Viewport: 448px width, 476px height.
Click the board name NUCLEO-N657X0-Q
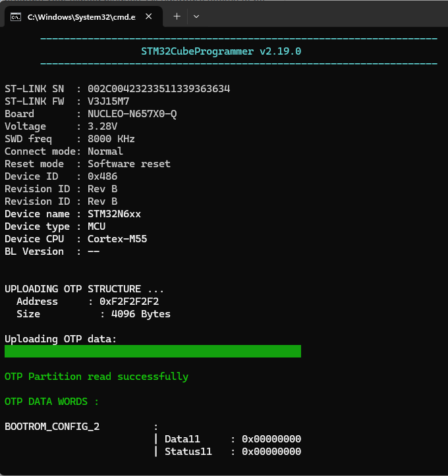pos(132,114)
